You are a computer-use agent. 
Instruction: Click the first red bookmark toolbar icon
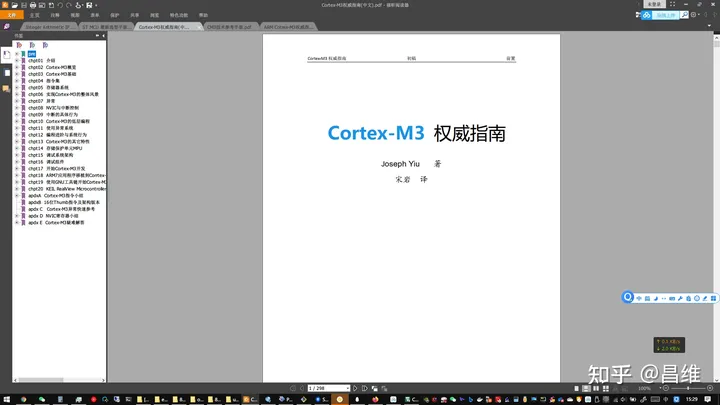point(19,45)
